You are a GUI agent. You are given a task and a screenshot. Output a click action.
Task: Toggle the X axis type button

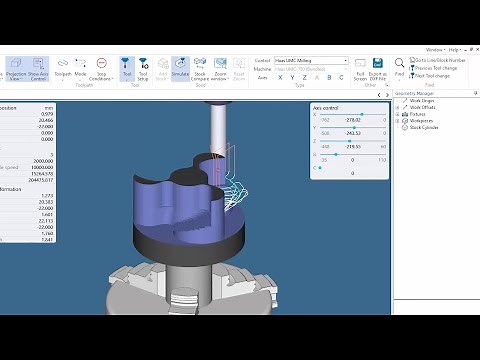(x=280, y=78)
